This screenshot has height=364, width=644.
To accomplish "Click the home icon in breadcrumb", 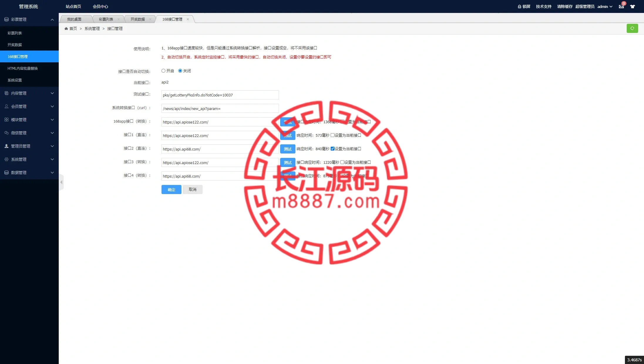I will coord(66,29).
